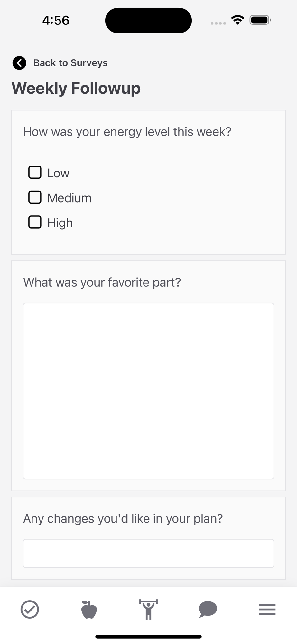Open the workout weightlifter tab

(148, 609)
